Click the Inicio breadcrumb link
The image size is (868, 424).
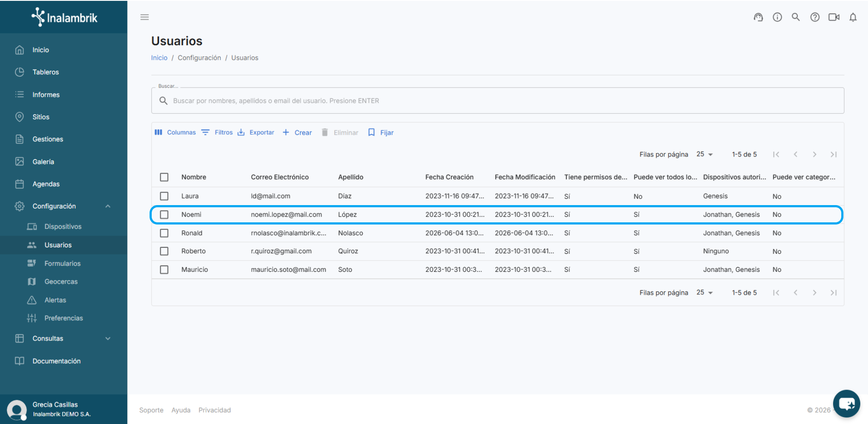(159, 58)
